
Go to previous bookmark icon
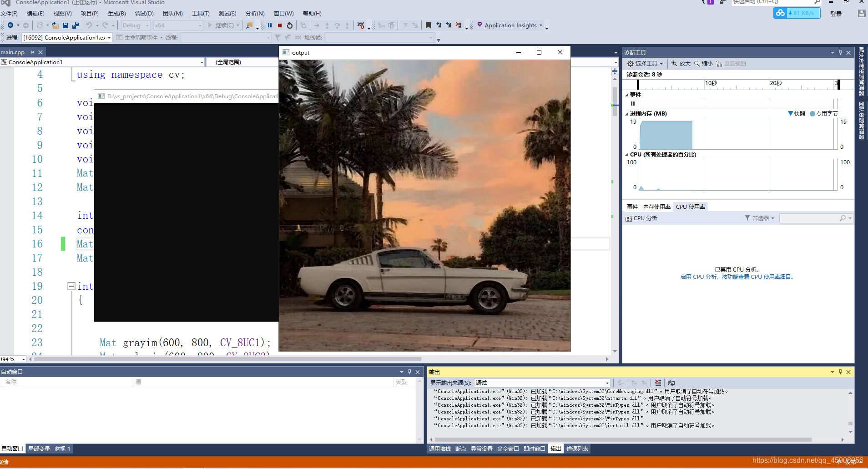pos(439,25)
